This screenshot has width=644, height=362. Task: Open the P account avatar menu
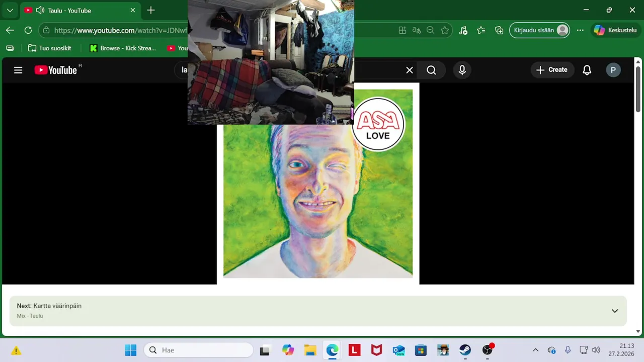(x=613, y=70)
